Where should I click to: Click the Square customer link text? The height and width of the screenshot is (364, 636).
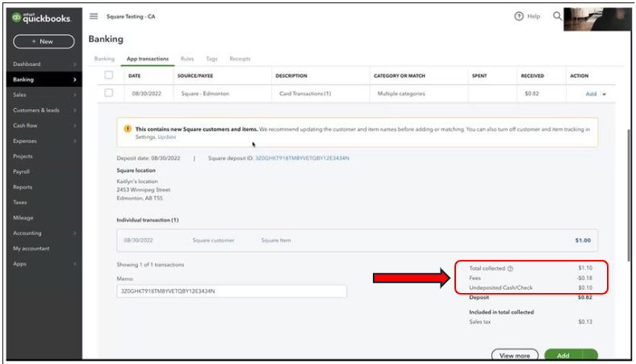tap(213, 241)
